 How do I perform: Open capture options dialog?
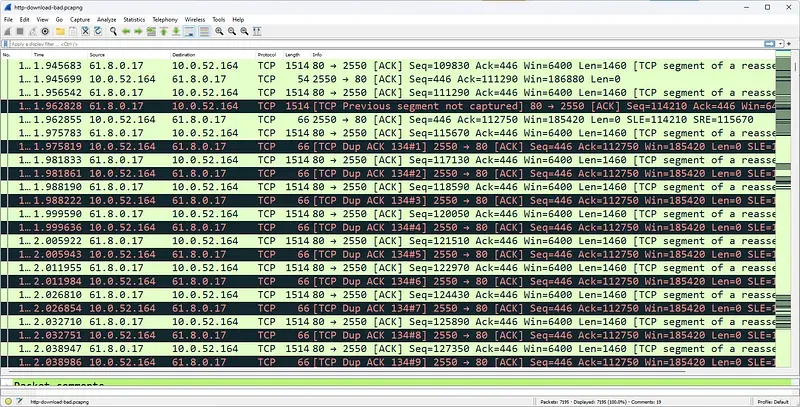pos(45,32)
